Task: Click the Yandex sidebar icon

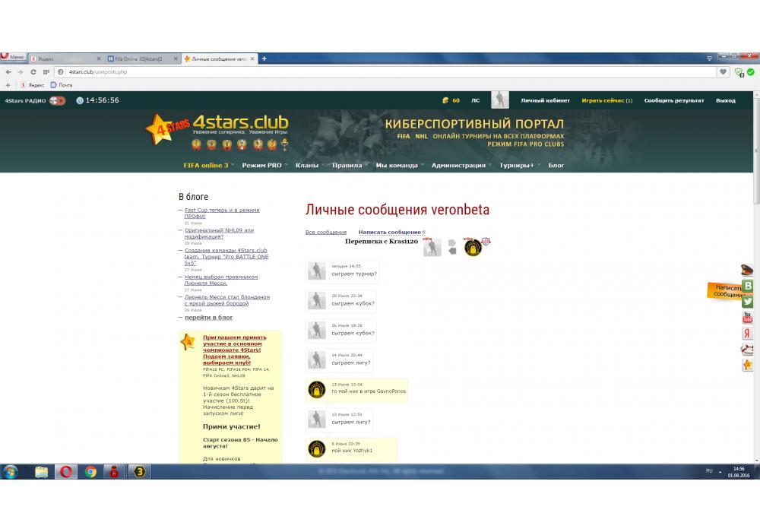Action: (x=748, y=334)
